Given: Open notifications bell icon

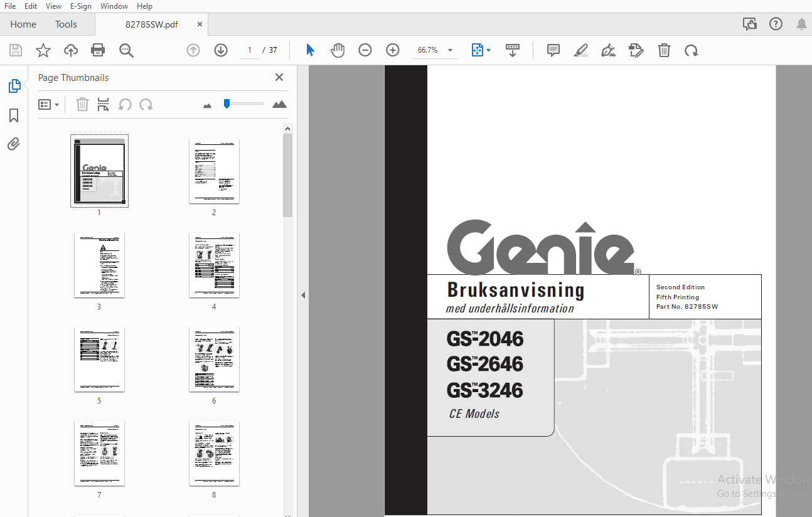Looking at the screenshot, I should [x=801, y=24].
